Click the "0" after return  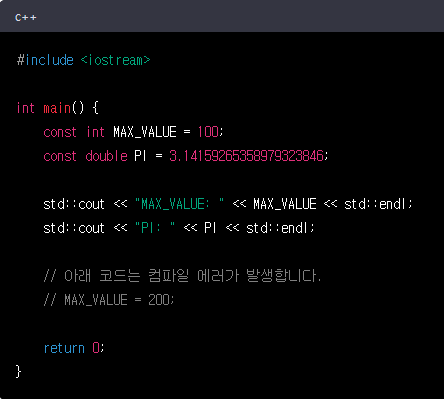(96, 348)
